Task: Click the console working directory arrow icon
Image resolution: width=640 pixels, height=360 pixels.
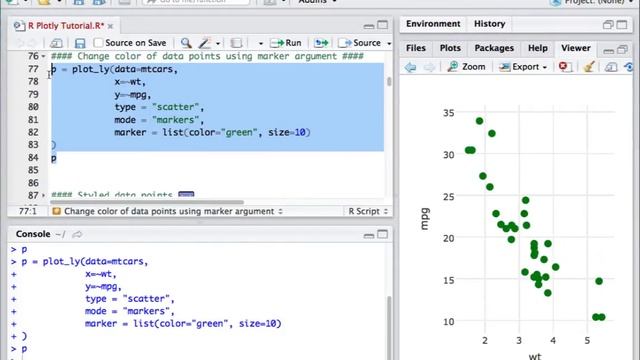Action: coord(77,234)
